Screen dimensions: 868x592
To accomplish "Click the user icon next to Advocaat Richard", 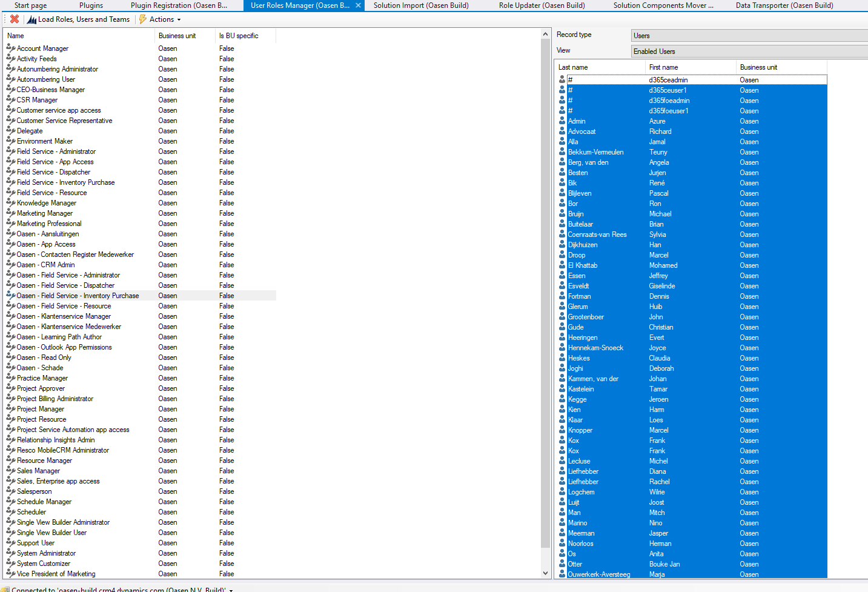I will pos(562,131).
